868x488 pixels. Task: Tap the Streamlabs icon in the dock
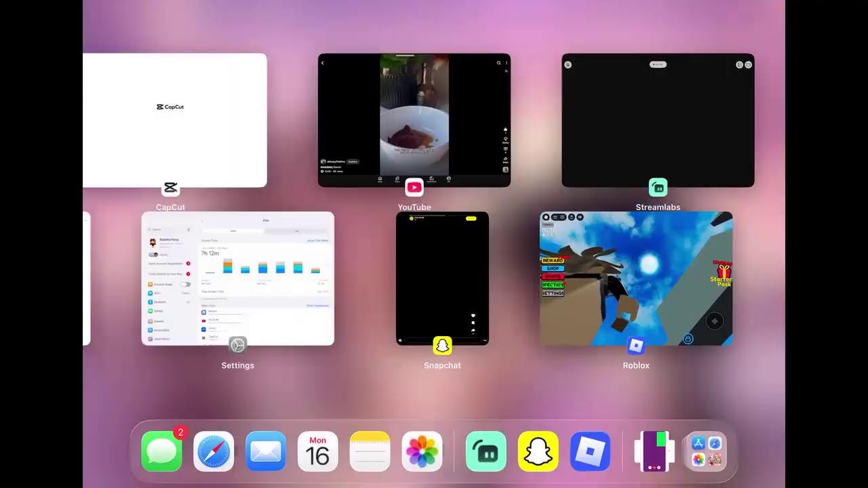(x=486, y=451)
